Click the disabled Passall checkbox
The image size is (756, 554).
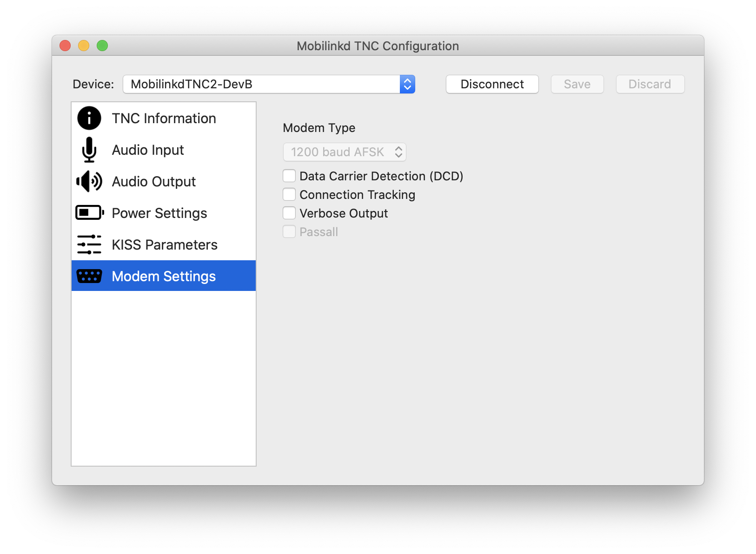(289, 231)
